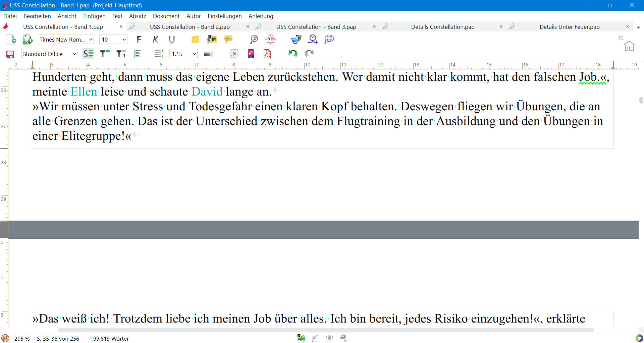Click the left text alignment icon
Viewport: 644px width, 343px height.
click(138, 54)
